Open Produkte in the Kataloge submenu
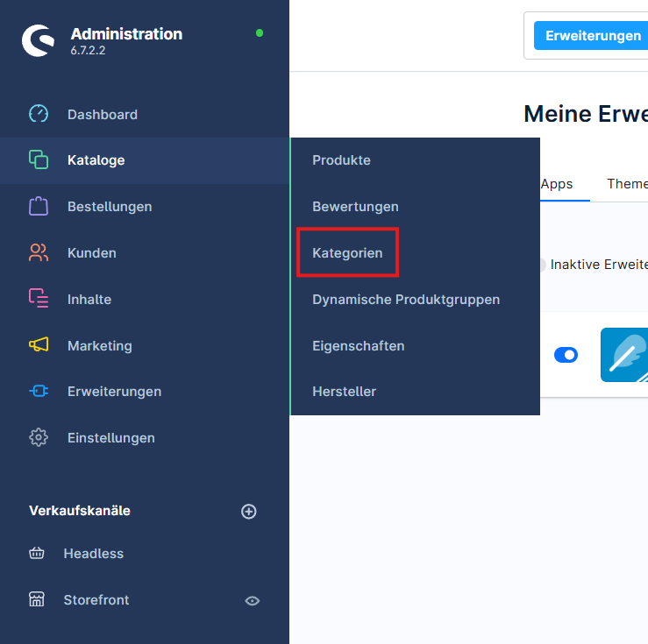 click(341, 160)
